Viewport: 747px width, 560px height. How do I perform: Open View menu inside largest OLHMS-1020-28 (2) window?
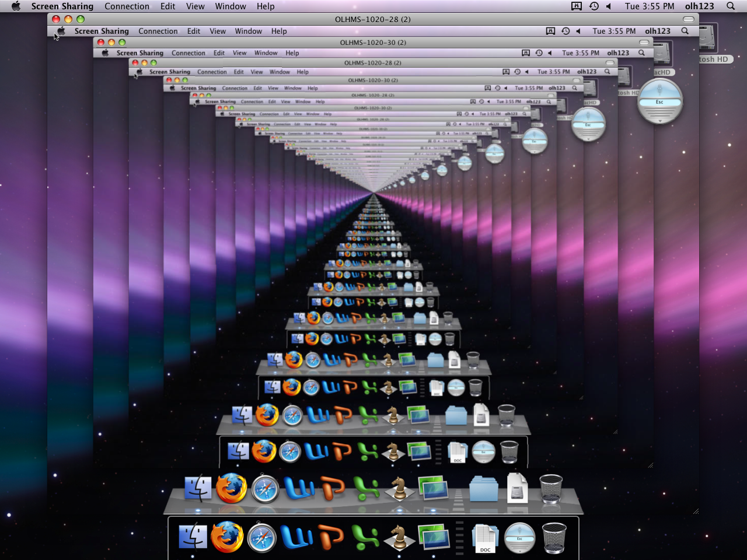(x=218, y=32)
